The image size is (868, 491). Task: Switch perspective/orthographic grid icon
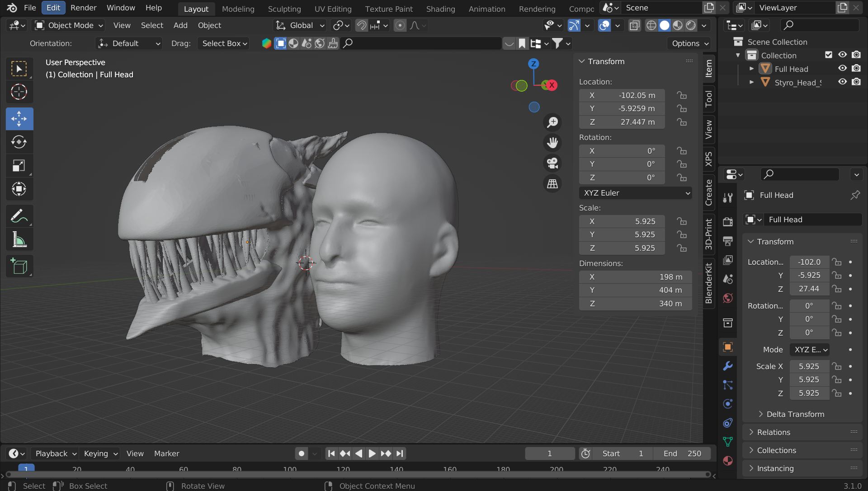[x=552, y=184]
